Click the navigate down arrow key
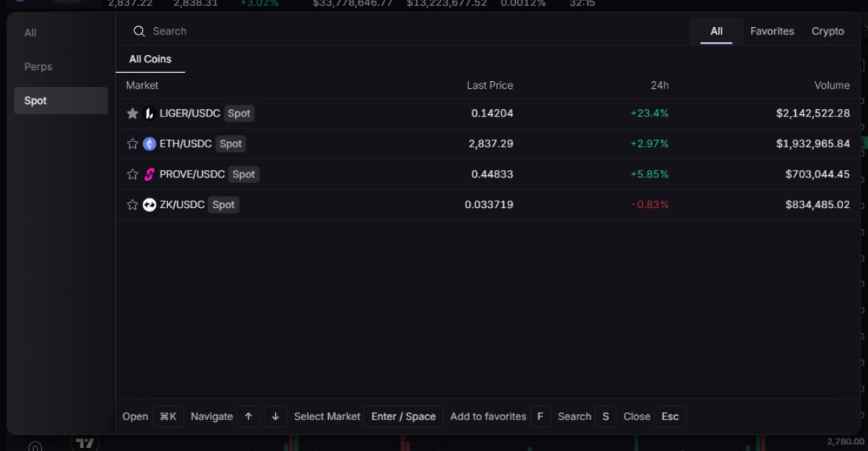Viewport: 868px width, 451px height. [275, 416]
